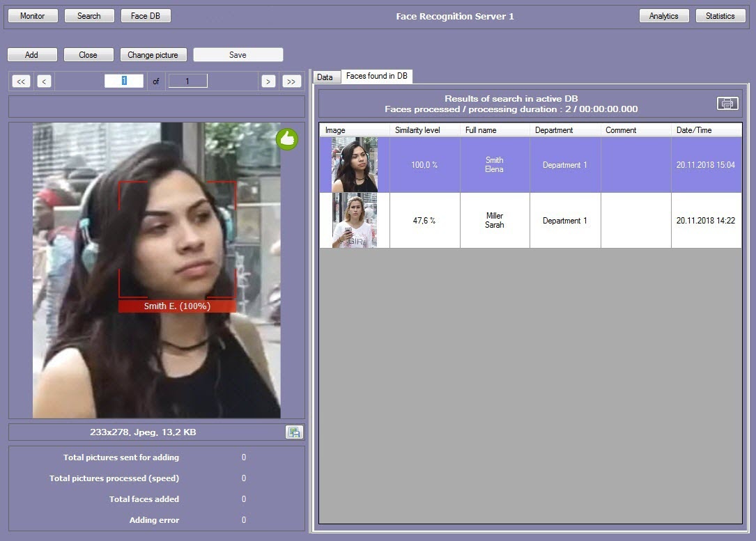
Task: Go to first picture with << button
Action: (x=21, y=81)
